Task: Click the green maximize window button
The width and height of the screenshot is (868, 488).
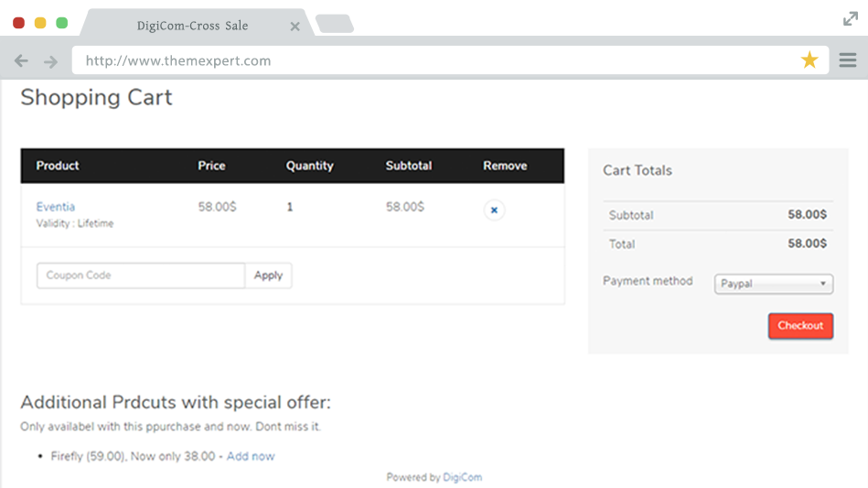Action: click(62, 23)
